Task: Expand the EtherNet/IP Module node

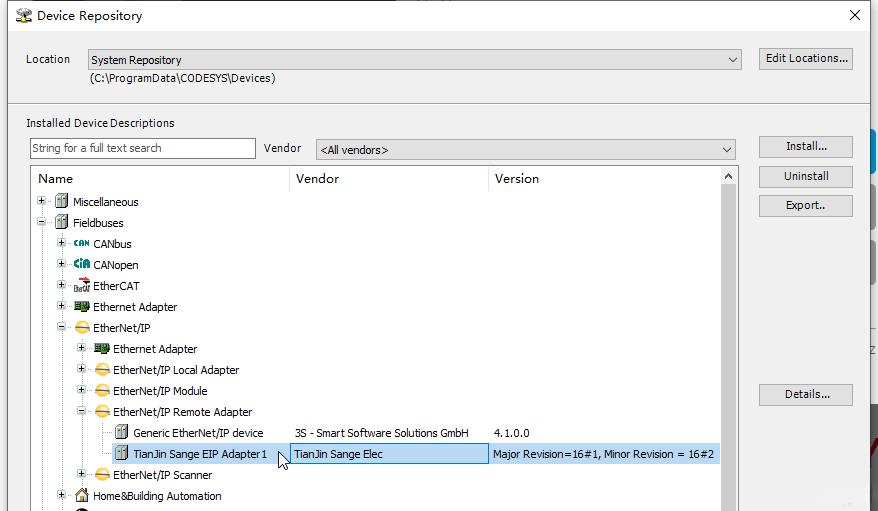Action: click(82, 390)
